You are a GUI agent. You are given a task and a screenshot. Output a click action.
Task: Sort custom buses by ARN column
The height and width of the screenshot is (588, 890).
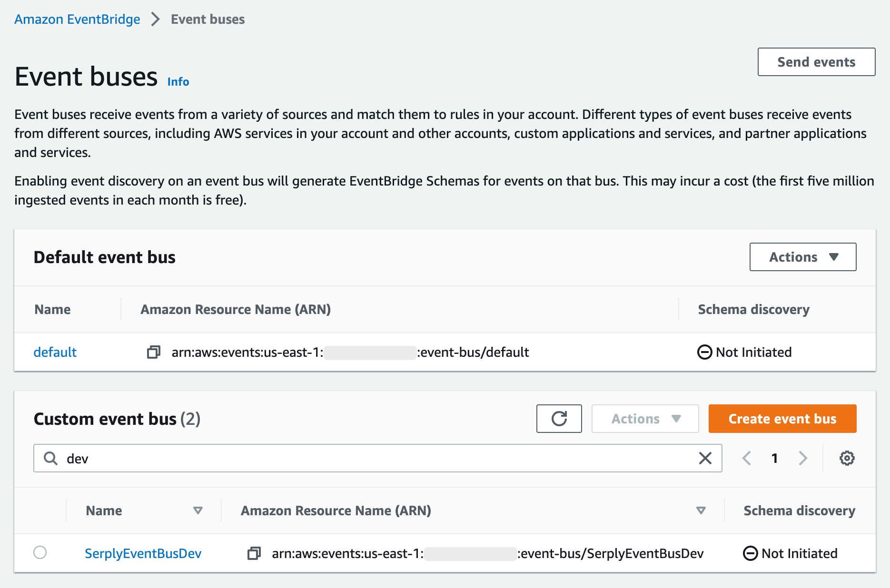pos(701,510)
